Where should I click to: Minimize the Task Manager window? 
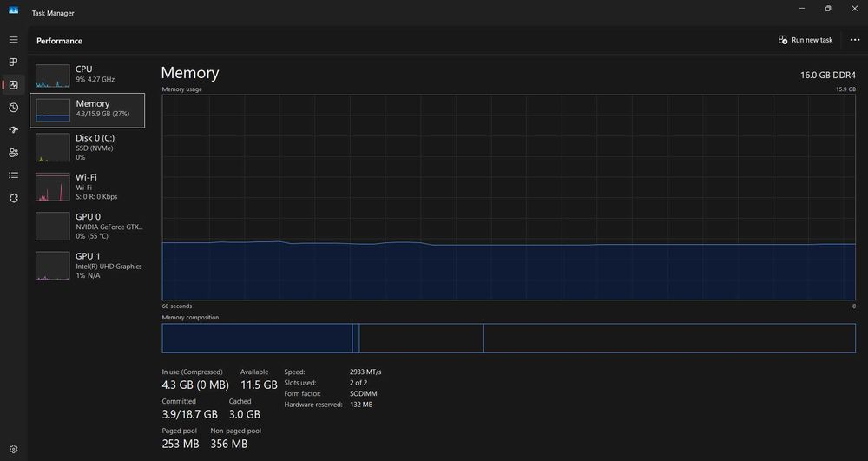pyautogui.click(x=802, y=9)
